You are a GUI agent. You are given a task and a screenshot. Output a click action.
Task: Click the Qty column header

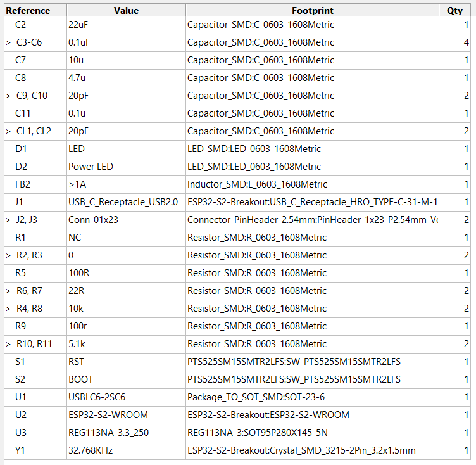[455, 11]
